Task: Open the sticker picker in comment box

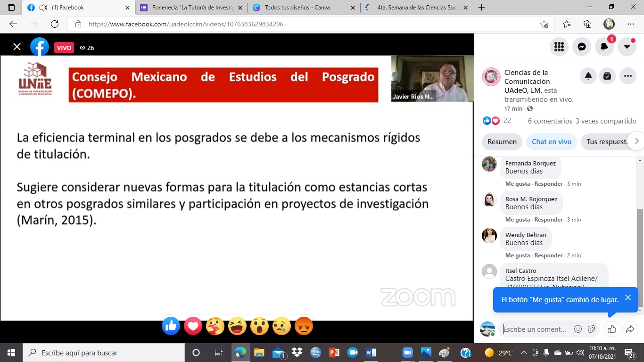Action: click(591, 329)
